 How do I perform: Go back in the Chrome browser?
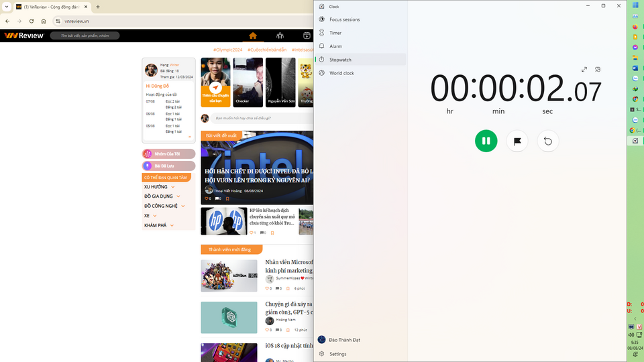point(7,21)
